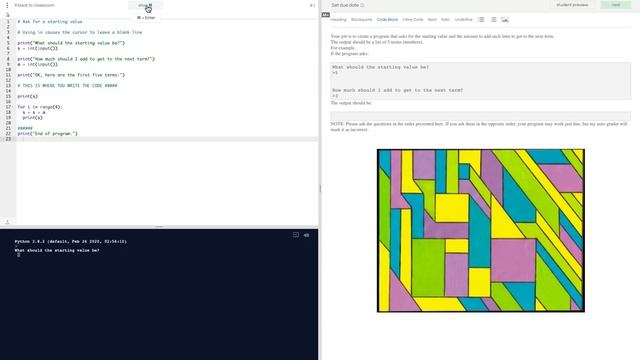Image resolution: width=640 pixels, height=360 pixels.
Task: Insert an image in instructions
Action: [x=505, y=20]
